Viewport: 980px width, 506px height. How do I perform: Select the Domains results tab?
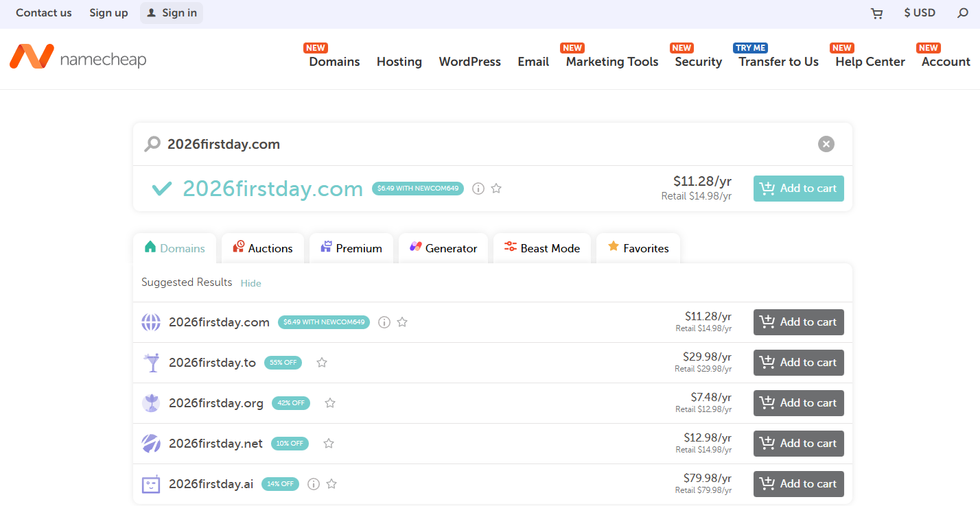175,248
